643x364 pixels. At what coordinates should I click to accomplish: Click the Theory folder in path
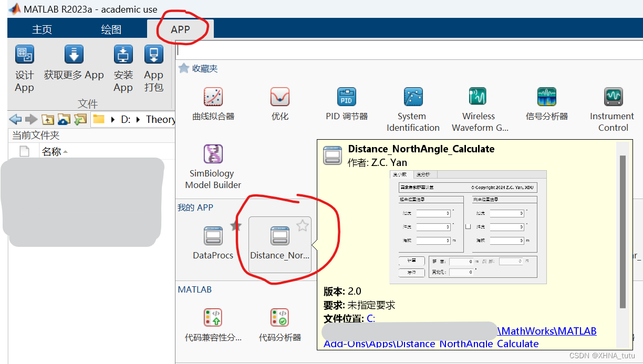tap(160, 119)
